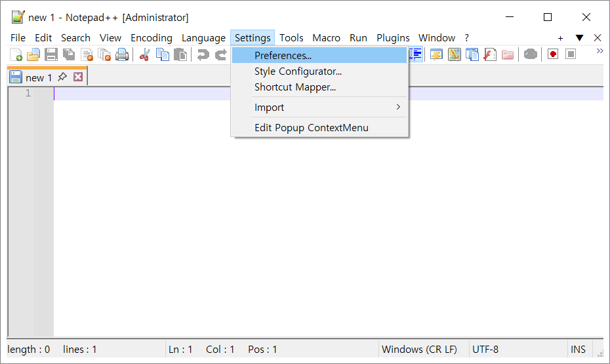Close document with menu bar X button
Viewport: 610px width, 364px height.
pos(598,38)
